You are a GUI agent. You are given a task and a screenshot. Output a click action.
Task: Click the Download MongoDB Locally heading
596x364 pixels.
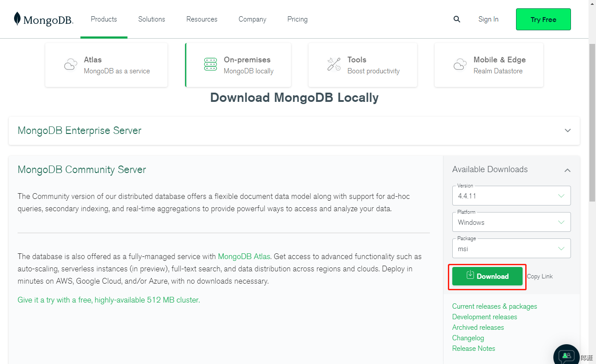tap(294, 97)
